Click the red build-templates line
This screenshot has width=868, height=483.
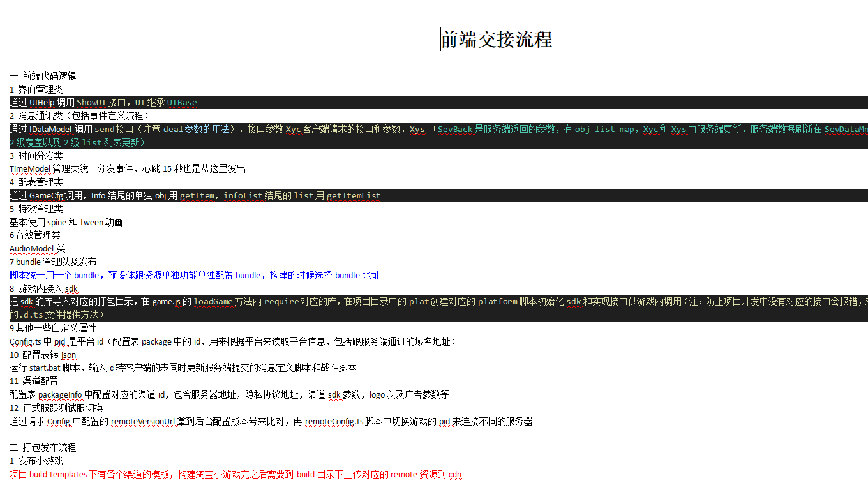point(235,474)
